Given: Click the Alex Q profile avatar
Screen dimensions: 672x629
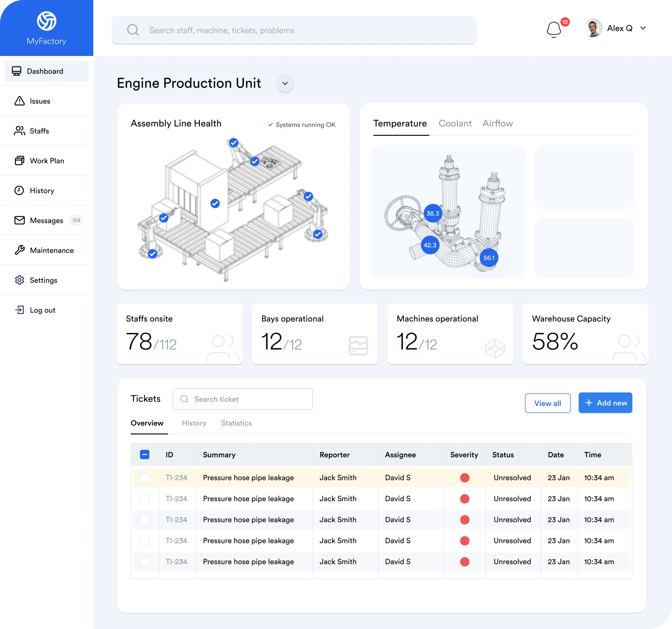Looking at the screenshot, I should tap(593, 28).
